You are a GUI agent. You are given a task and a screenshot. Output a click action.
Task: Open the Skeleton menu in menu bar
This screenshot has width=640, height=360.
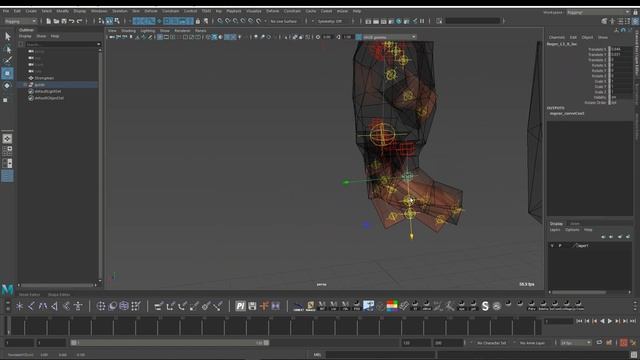pyautogui.click(x=120, y=11)
